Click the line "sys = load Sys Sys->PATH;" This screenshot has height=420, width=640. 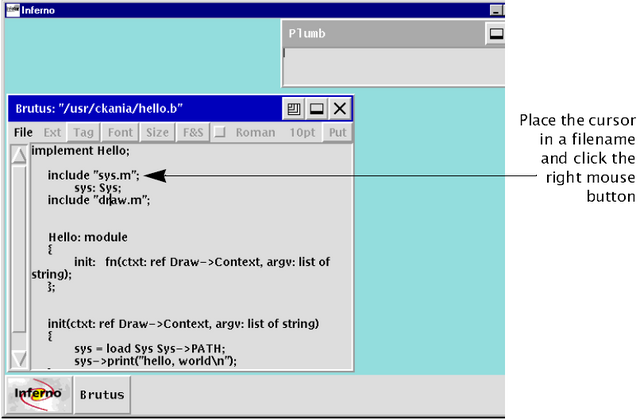pos(149,349)
